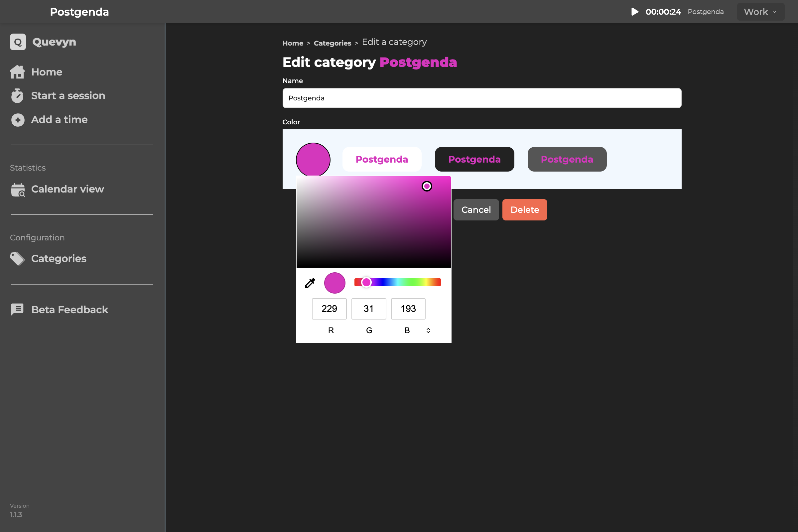Click the small magenta preview circle in picker
The width and height of the screenshot is (798, 532).
(334, 283)
